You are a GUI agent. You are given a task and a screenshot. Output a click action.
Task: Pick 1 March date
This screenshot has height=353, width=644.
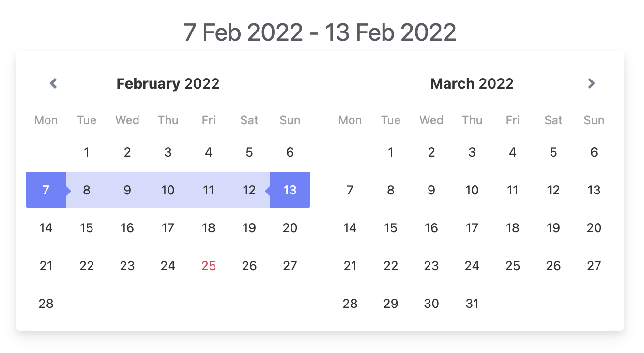tap(391, 152)
